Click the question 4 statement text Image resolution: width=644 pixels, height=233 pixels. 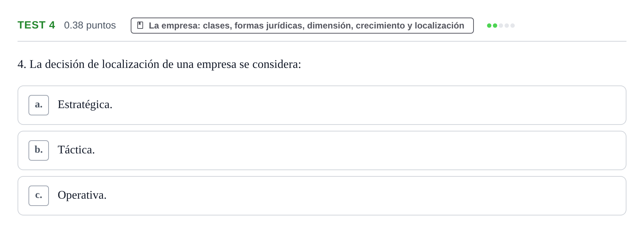[x=159, y=64]
